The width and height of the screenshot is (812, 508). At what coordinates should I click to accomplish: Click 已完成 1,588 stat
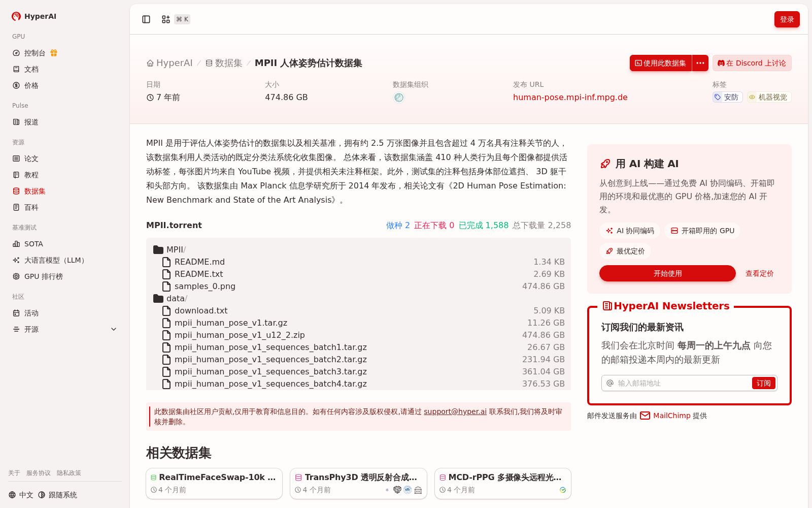[484, 225]
